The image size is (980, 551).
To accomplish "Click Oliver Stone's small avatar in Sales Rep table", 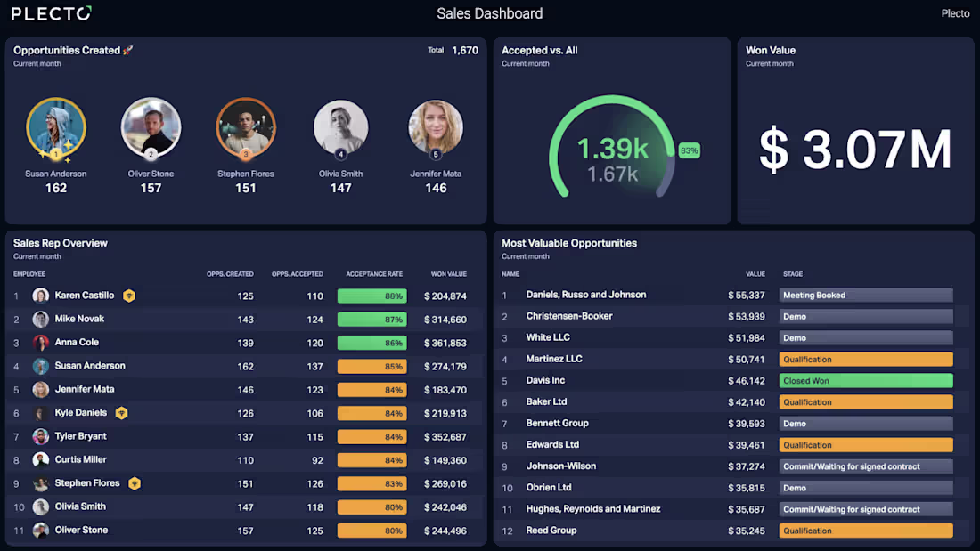I will [x=41, y=531].
